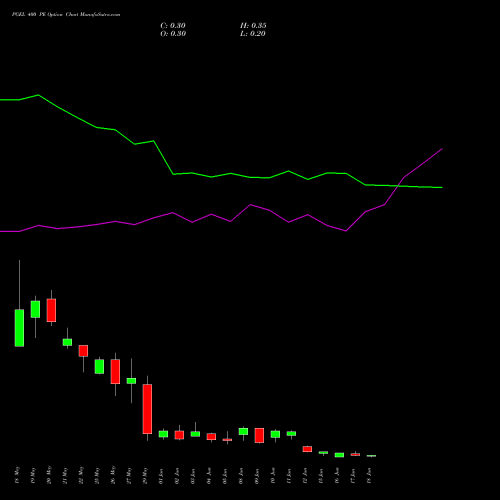Select the 01 Jun date label
The image size is (500, 500).
[x=161, y=476]
